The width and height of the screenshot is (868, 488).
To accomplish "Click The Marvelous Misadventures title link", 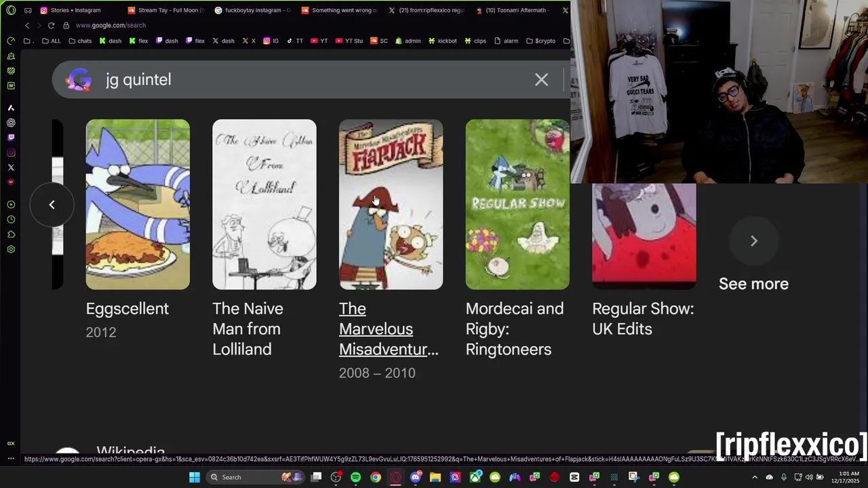I will (389, 329).
